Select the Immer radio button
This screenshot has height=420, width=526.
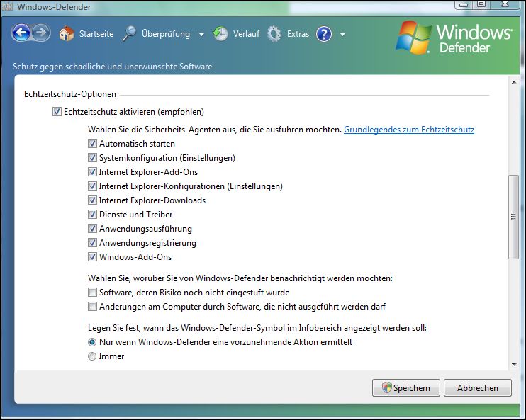(x=92, y=356)
